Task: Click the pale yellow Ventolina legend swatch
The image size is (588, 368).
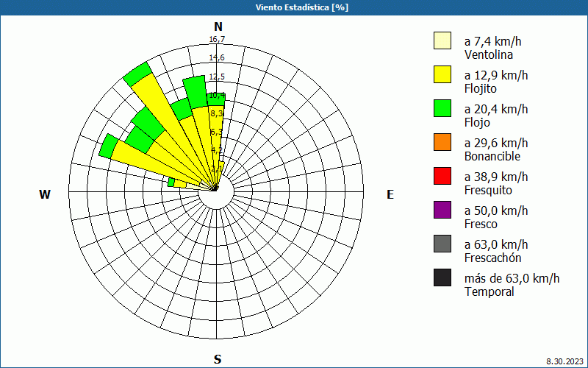Action: coord(442,40)
